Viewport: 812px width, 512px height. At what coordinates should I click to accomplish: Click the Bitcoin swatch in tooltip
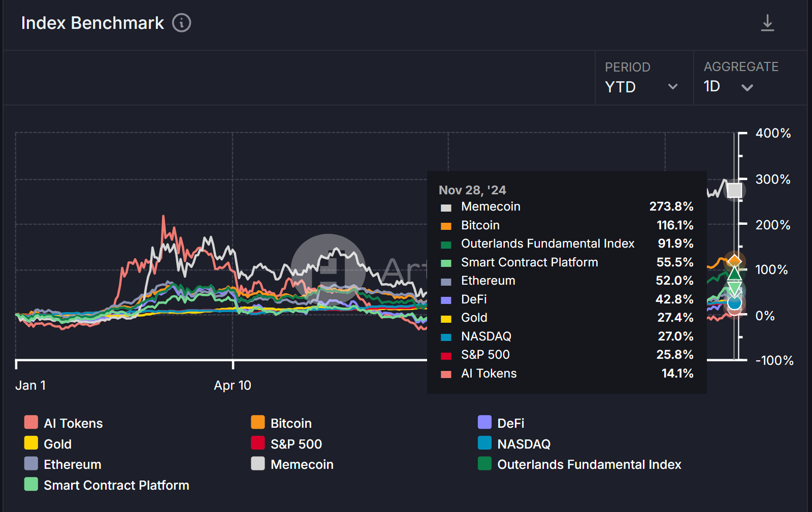(x=446, y=226)
